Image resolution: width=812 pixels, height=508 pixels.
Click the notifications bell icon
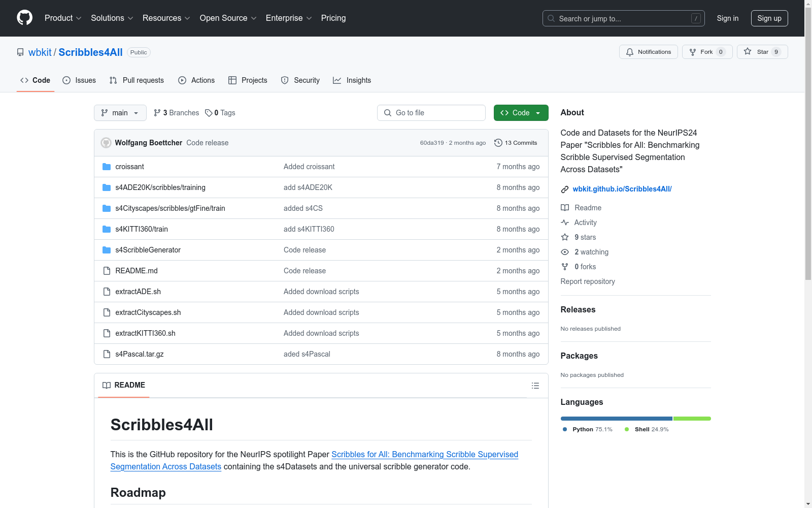coord(630,52)
